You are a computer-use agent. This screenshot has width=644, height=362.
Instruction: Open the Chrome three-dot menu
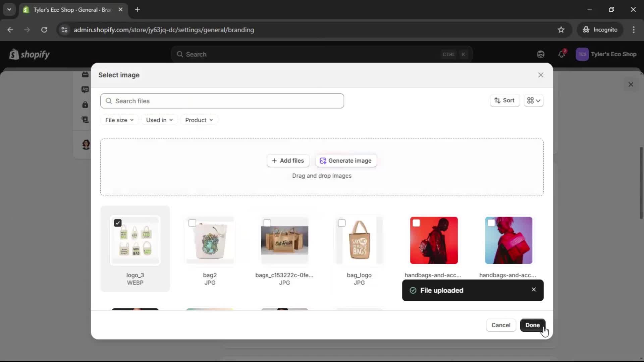point(634,30)
